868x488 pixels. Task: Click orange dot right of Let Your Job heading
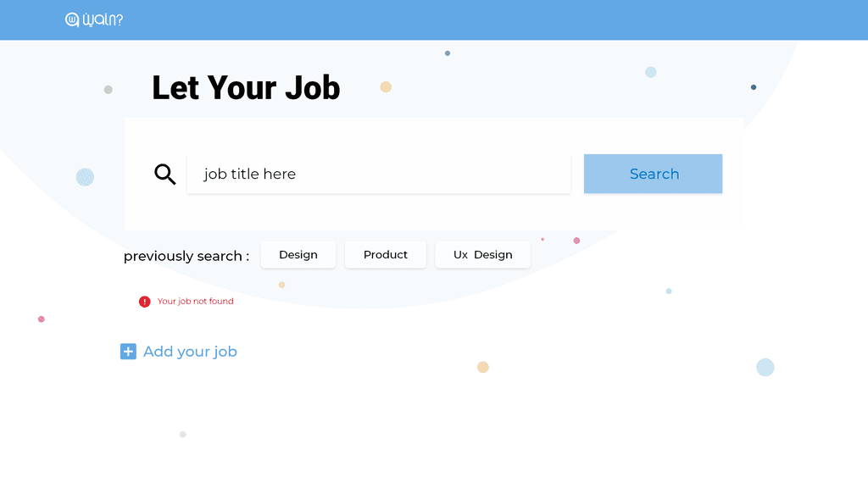(386, 87)
